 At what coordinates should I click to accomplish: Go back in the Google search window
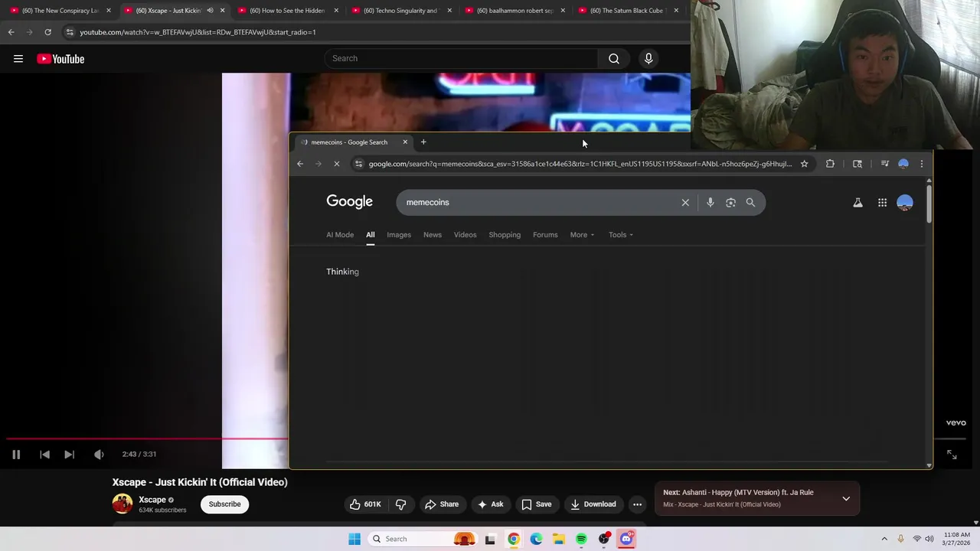pos(300,164)
